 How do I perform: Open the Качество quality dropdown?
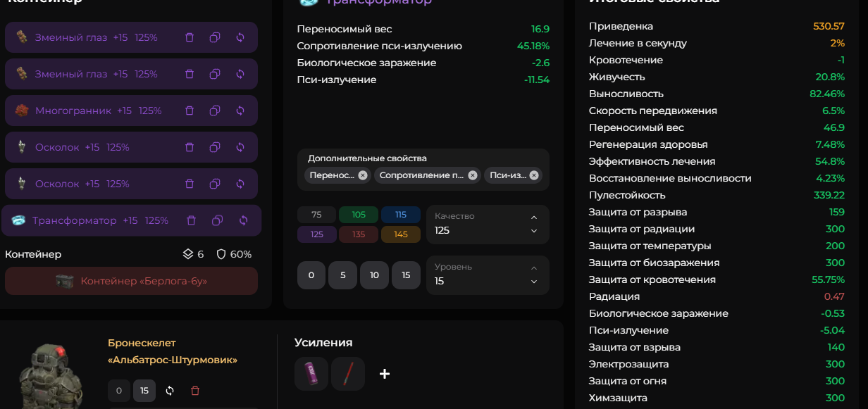[x=488, y=225]
